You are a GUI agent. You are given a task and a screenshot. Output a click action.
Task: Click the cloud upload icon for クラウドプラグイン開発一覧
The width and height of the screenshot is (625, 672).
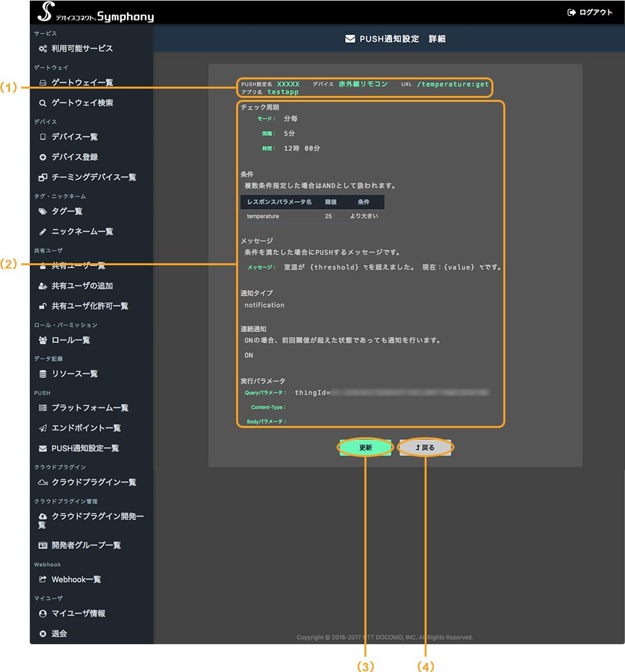(43, 517)
